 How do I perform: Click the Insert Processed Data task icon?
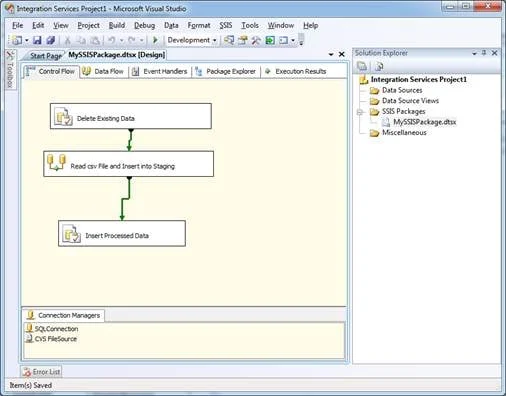(x=71, y=234)
